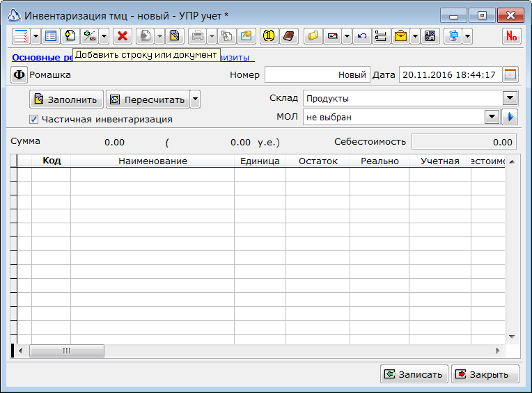Open the dropdown beside the network computer icon

click(467, 36)
